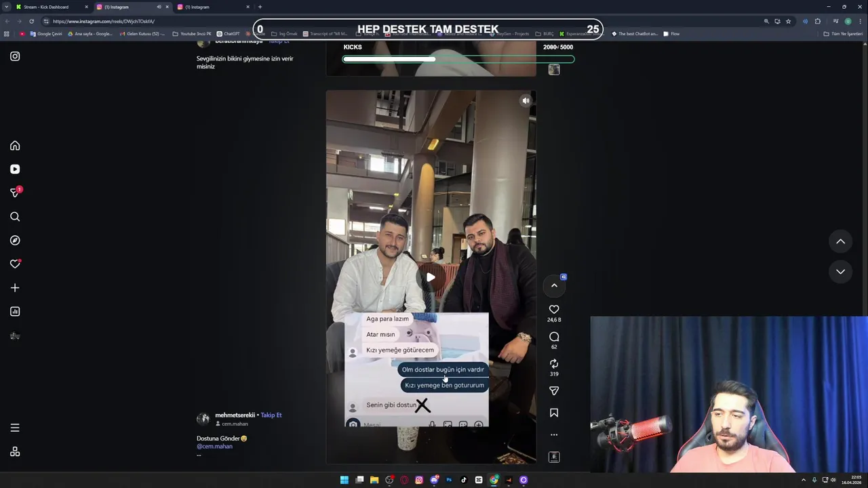Open Reels section in sidebar
The height and width of the screenshot is (488, 868).
click(15, 169)
